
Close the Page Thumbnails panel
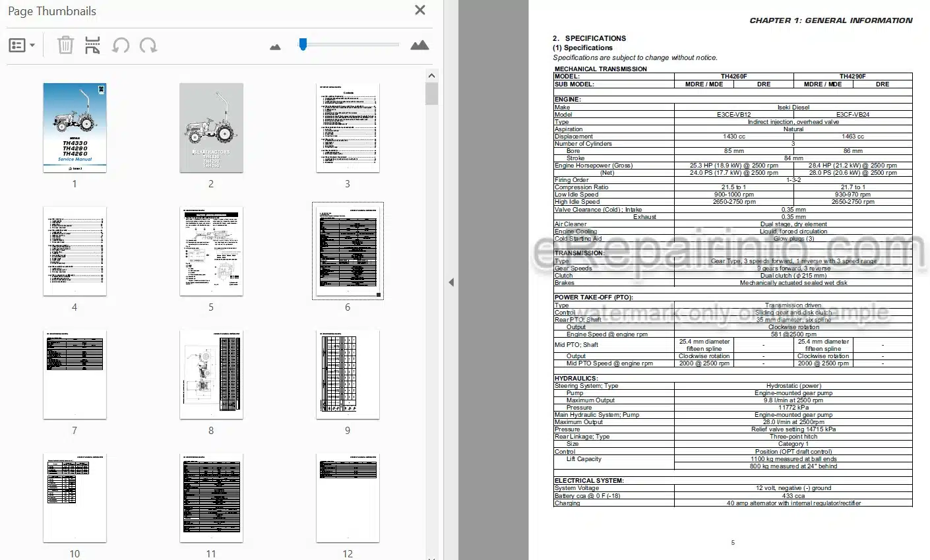(x=419, y=10)
